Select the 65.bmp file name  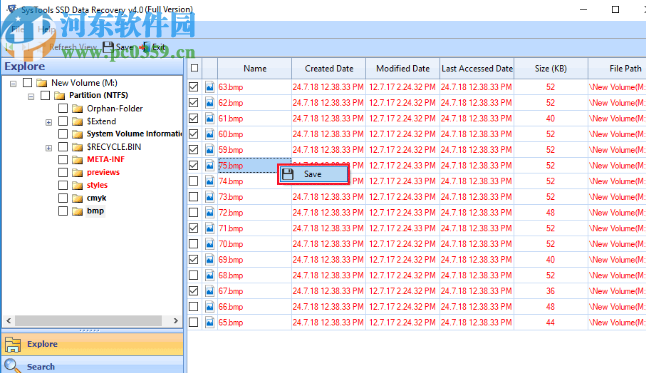(x=231, y=322)
